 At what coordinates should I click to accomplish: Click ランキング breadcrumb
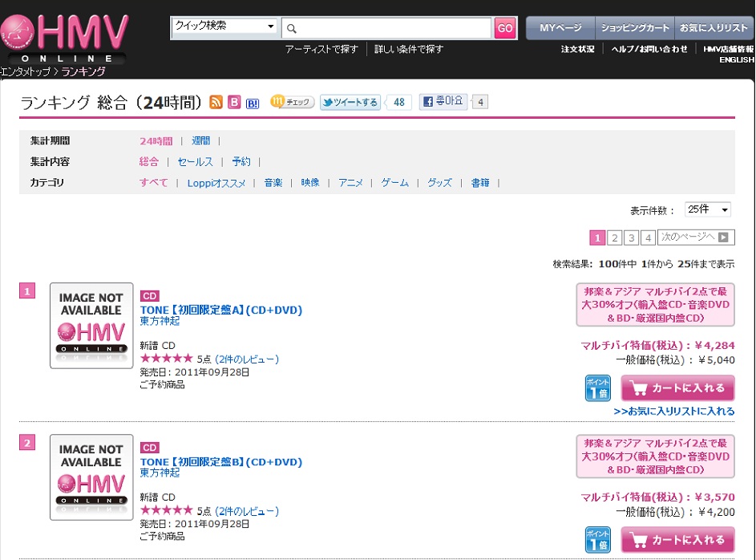click(x=83, y=72)
